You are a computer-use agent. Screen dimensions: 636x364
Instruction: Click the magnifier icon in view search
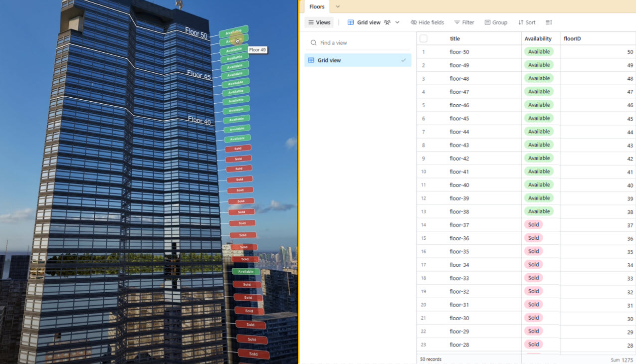314,43
